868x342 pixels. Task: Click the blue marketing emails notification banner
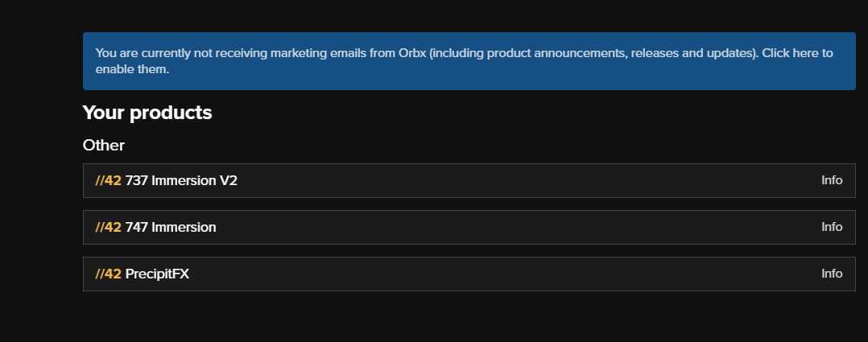tap(469, 61)
